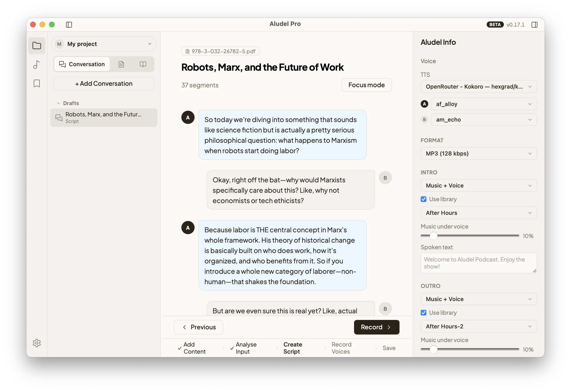Click the Robots, Marx, and the Future of Work title
This screenshot has height=392, width=571.
point(262,67)
